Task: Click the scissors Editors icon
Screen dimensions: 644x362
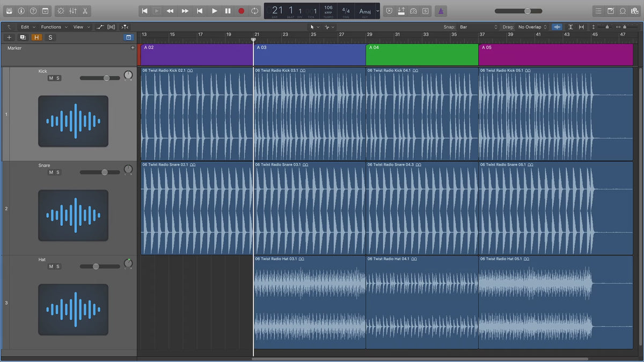Action: tap(85, 11)
